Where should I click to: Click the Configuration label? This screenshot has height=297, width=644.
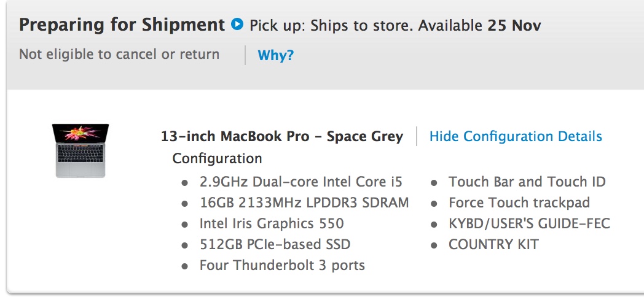pyautogui.click(x=217, y=158)
